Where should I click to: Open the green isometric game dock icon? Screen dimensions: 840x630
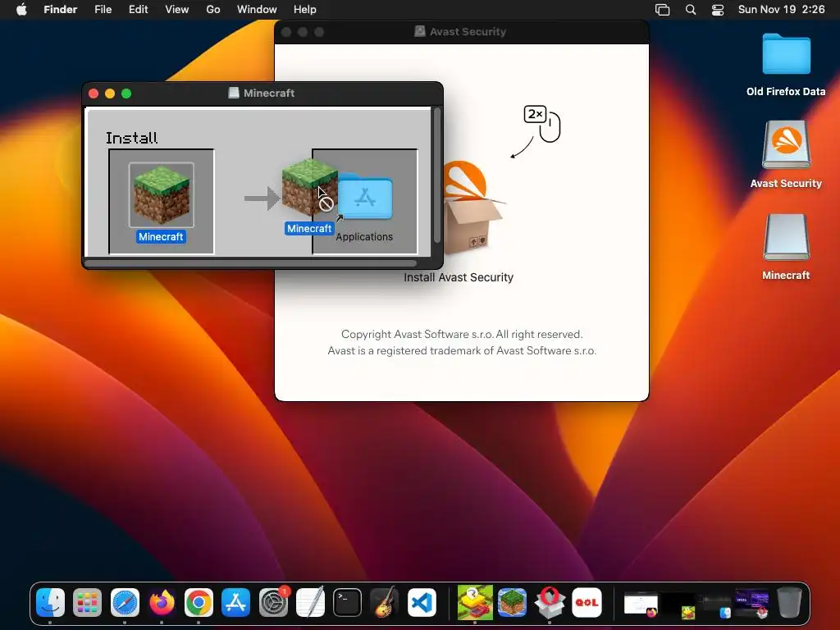pos(475,602)
